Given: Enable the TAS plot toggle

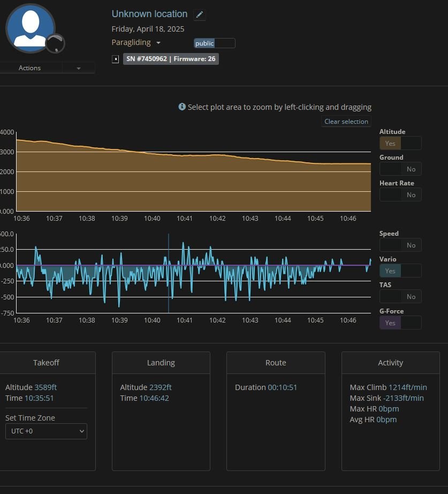Looking at the screenshot, I should tap(400, 296).
